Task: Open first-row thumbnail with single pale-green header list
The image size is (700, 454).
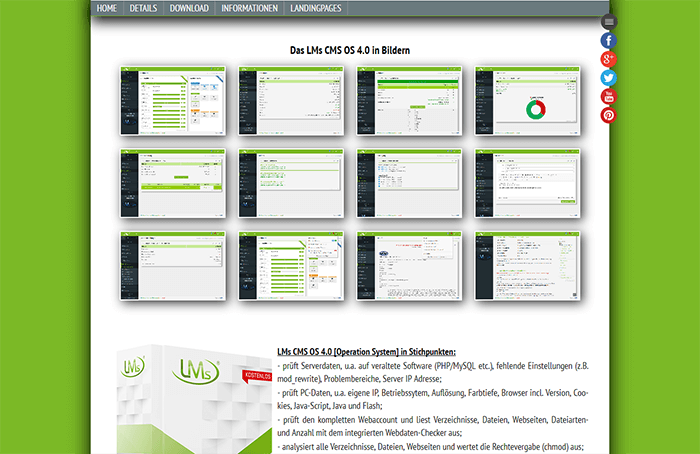Action: coord(291,101)
